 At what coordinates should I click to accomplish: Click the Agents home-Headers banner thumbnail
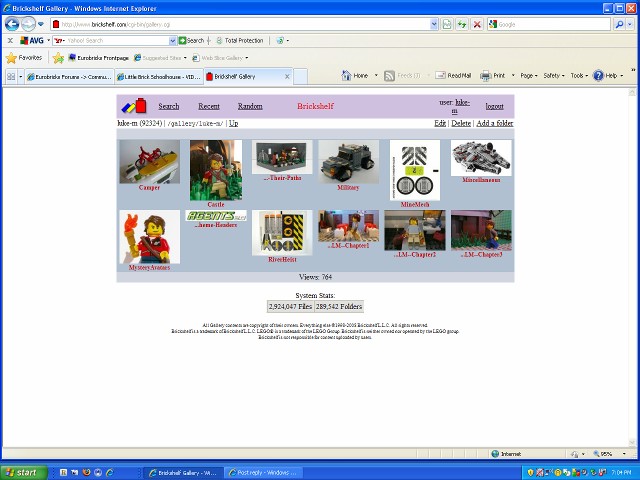(216, 216)
